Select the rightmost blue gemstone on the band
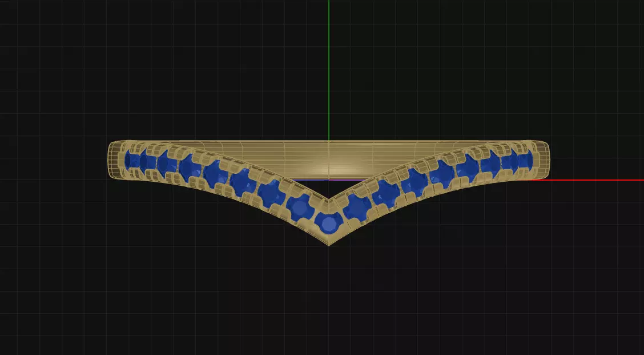This screenshot has height=355, width=644. point(526,160)
